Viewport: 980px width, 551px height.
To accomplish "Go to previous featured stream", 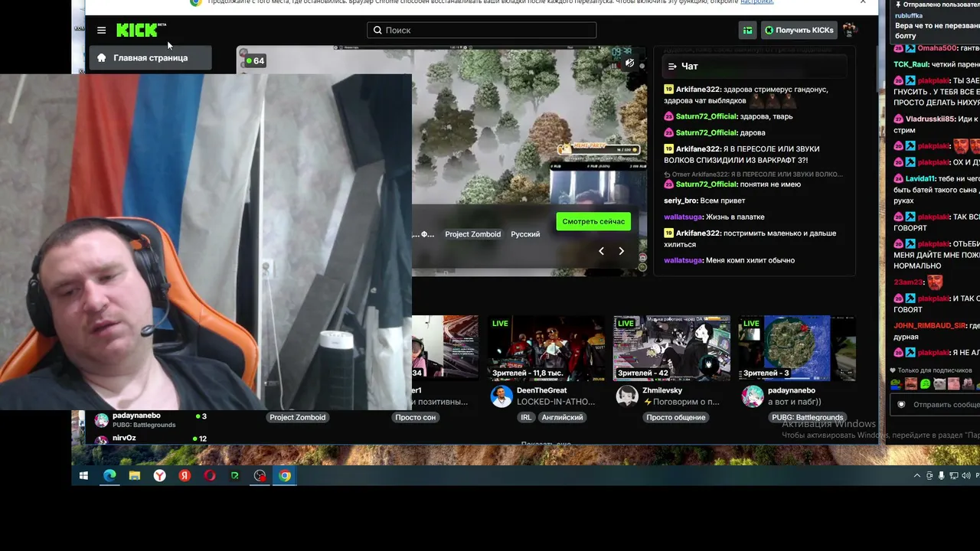I will click(601, 251).
